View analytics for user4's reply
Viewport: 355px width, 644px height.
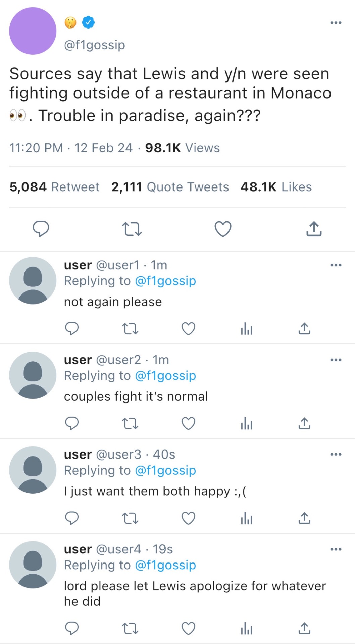(x=246, y=628)
